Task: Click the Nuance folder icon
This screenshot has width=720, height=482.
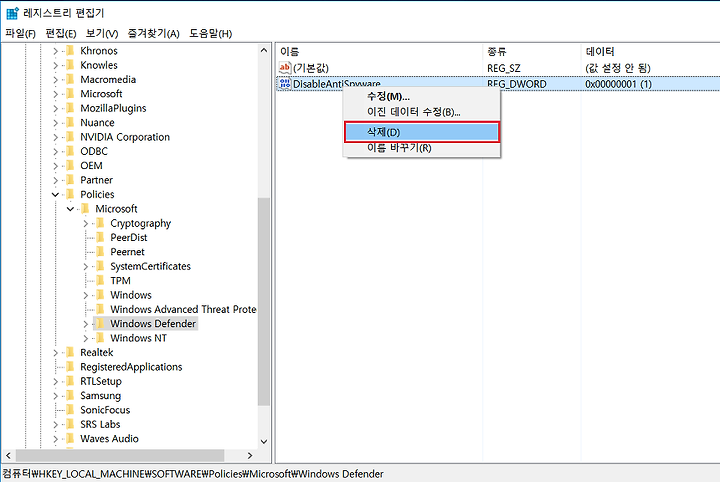Action: [70, 123]
